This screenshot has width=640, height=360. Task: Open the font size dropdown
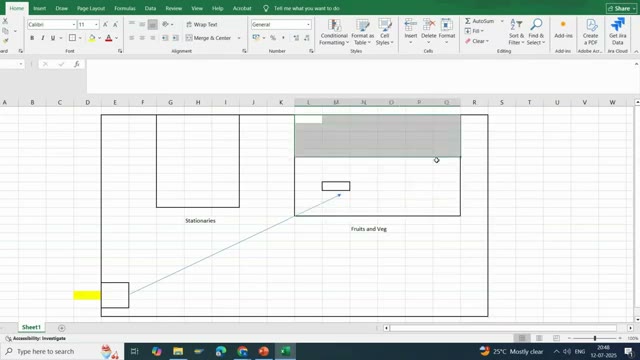tap(96, 24)
